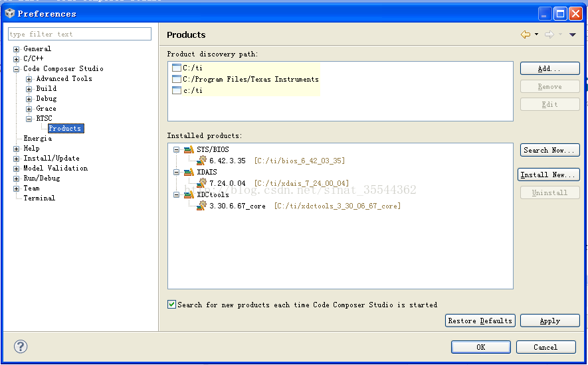Select the 6.42.3.35 version row
This screenshot has width=588, height=365.
click(x=270, y=161)
